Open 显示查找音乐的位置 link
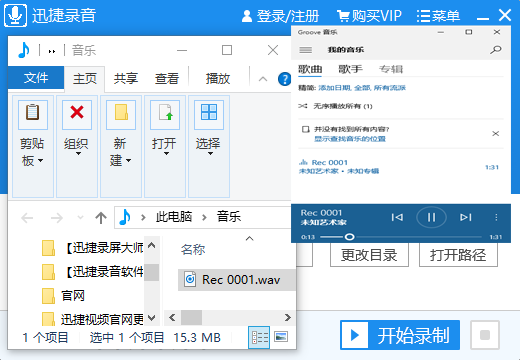This screenshot has height=360, width=520. tap(350, 139)
